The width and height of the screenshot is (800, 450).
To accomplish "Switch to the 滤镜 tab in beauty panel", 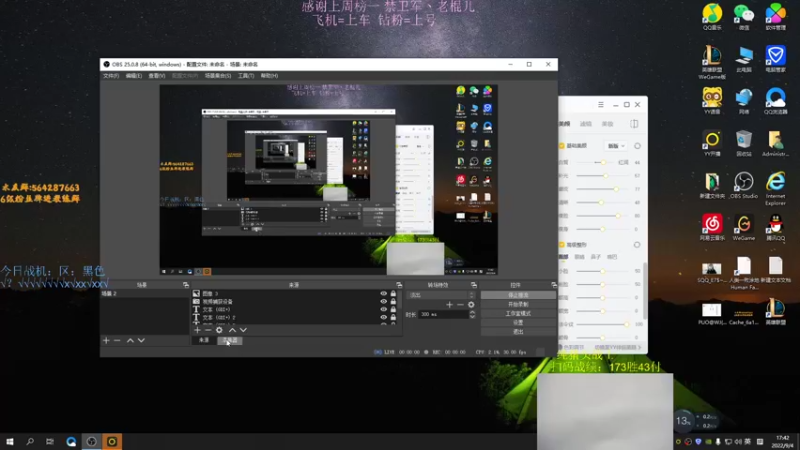I will click(x=586, y=124).
